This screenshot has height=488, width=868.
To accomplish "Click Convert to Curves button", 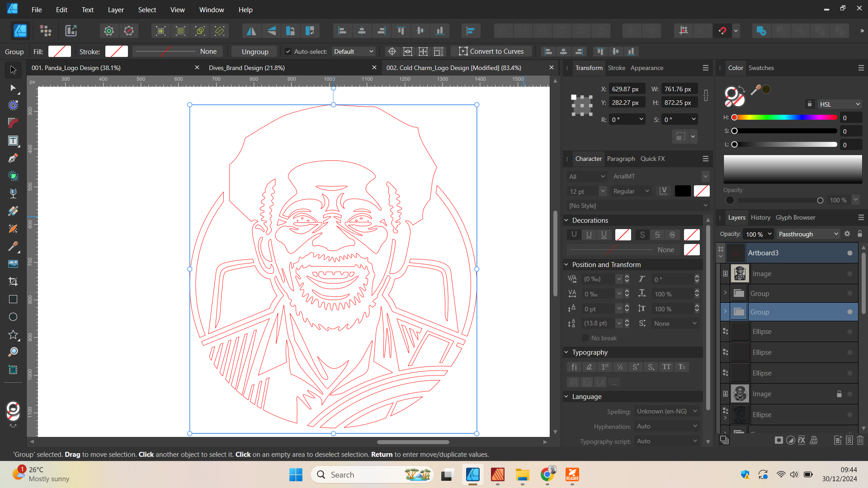I will click(x=491, y=52).
